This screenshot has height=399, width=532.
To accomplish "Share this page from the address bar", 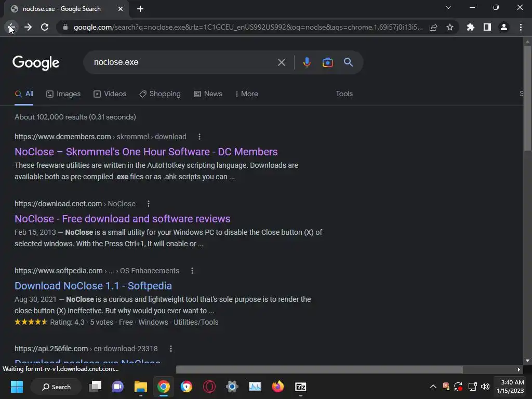I will 433,27.
